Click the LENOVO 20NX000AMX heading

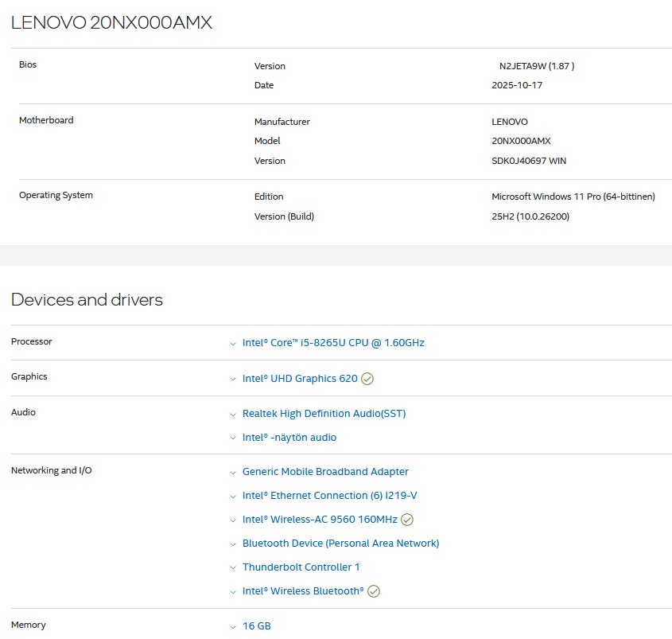coord(111,23)
